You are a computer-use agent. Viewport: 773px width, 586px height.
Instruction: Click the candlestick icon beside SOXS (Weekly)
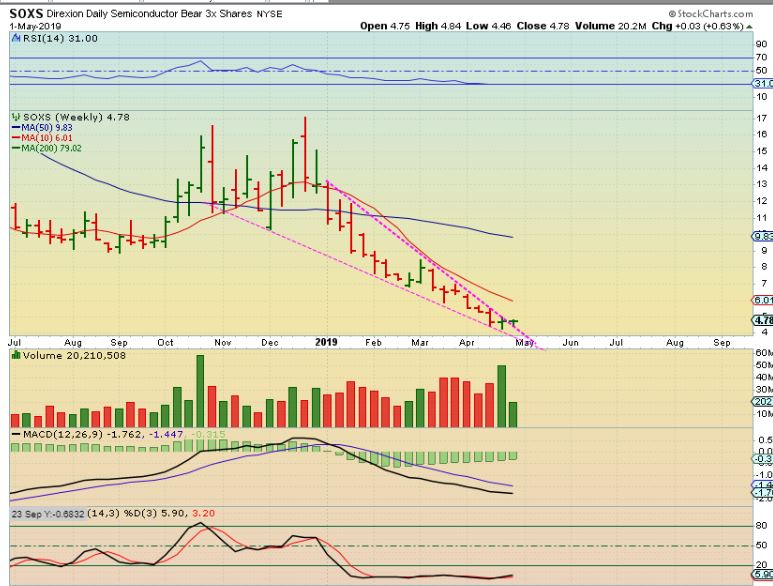[16, 117]
